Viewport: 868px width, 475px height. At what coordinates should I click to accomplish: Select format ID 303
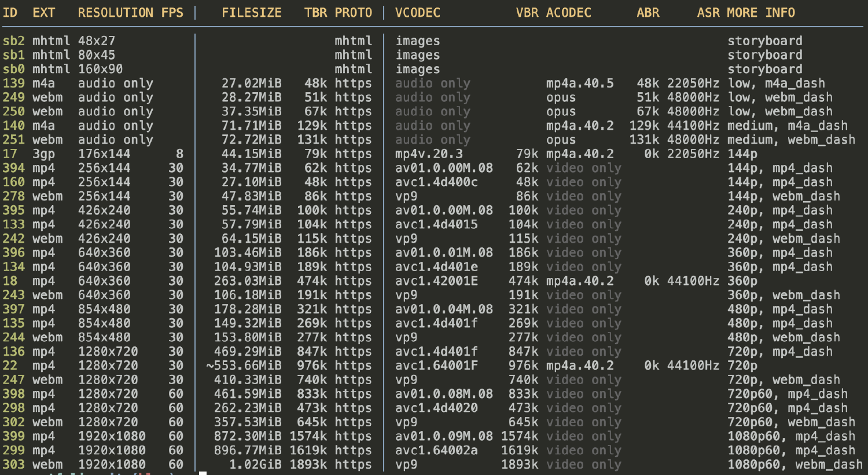(x=14, y=465)
